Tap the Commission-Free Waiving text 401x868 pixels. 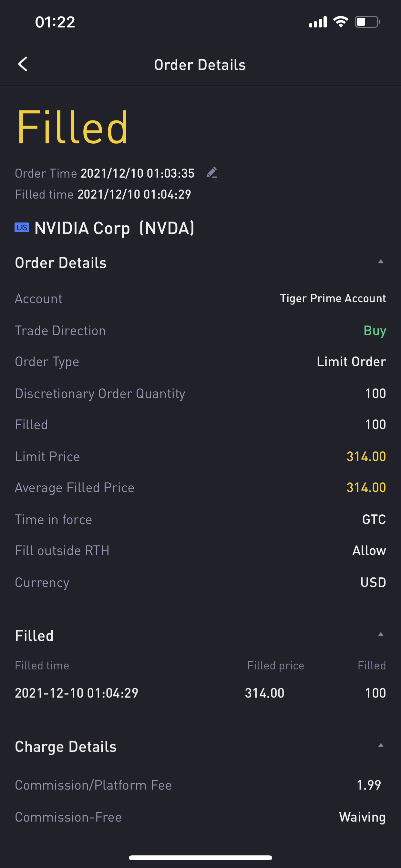click(363, 817)
